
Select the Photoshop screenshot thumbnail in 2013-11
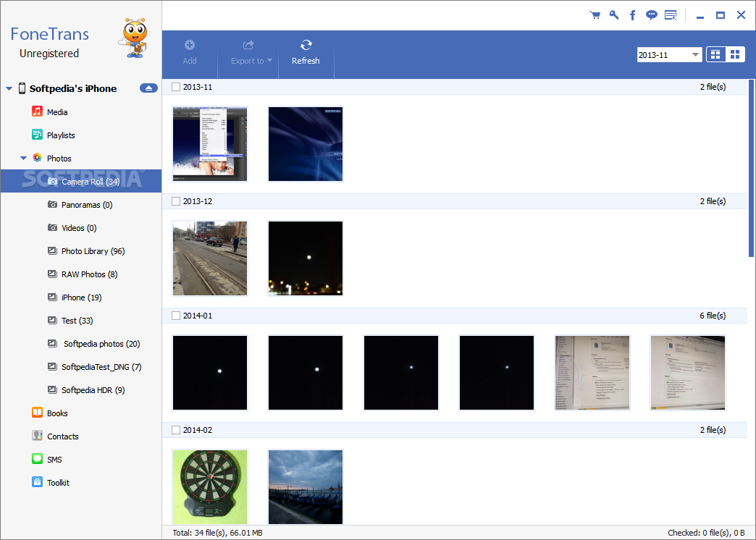pos(210,143)
